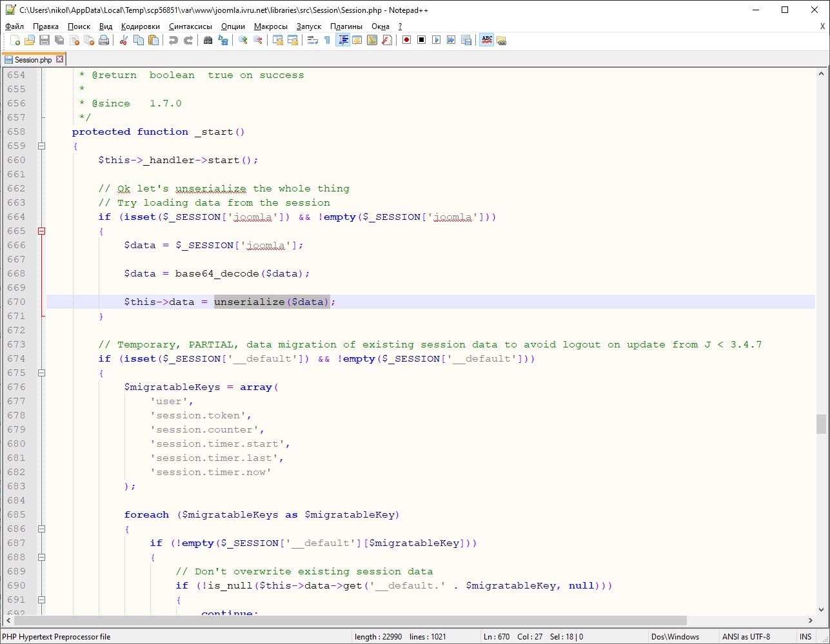Collapse the fold marker at line 691
Image resolution: width=830 pixels, height=644 pixels.
click(x=42, y=600)
